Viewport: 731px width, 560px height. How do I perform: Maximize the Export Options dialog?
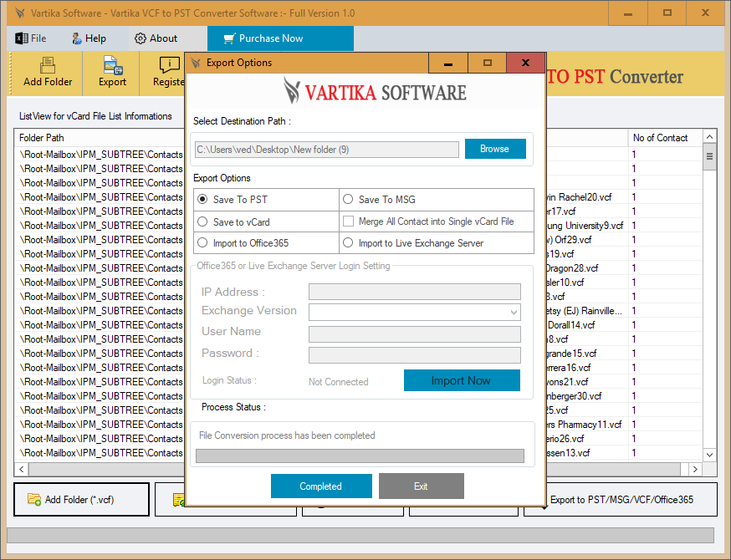(x=487, y=63)
